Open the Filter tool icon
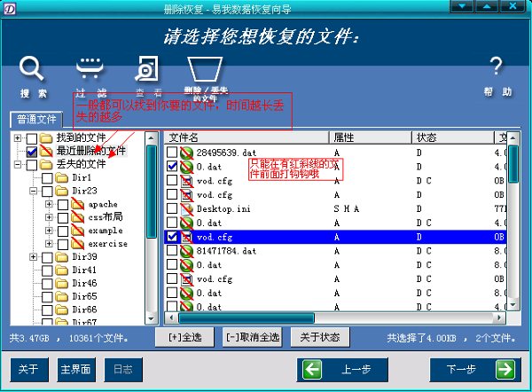 tap(90, 68)
